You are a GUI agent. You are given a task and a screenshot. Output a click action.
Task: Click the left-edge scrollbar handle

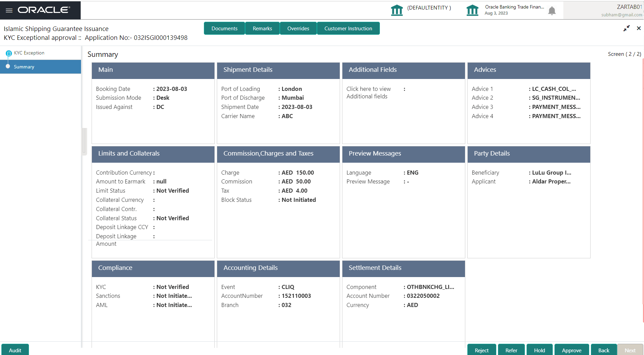tap(84, 141)
